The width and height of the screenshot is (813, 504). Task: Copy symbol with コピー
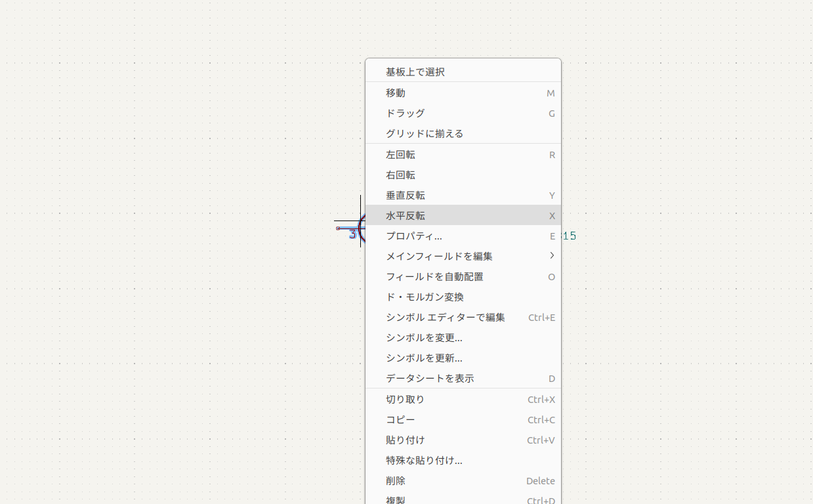tap(400, 420)
